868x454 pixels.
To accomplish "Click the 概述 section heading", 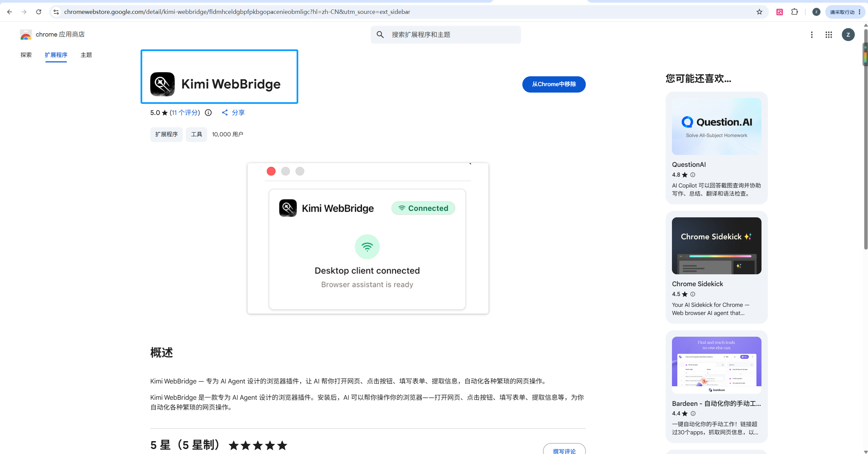I will (x=161, y=353).
